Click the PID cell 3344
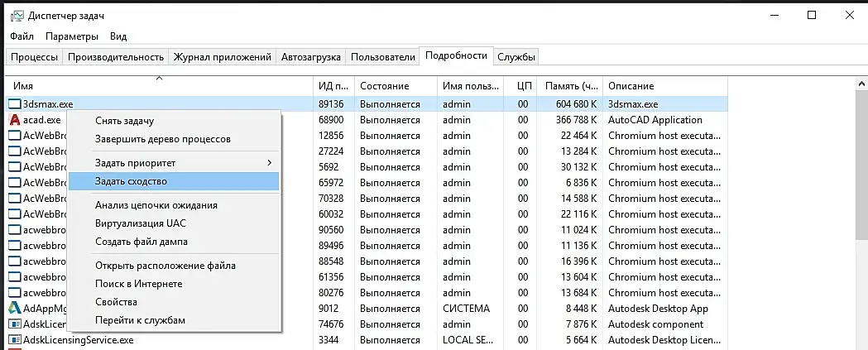Image resolution: width=868 pixels, height=350 pixels. point(328,340)
